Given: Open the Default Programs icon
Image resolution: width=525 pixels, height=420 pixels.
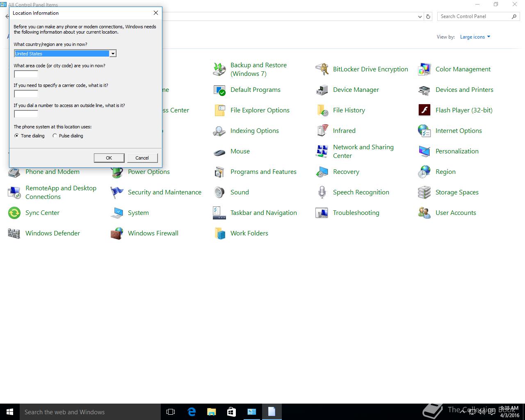Looking at the screenshot, I should [219, 90].
